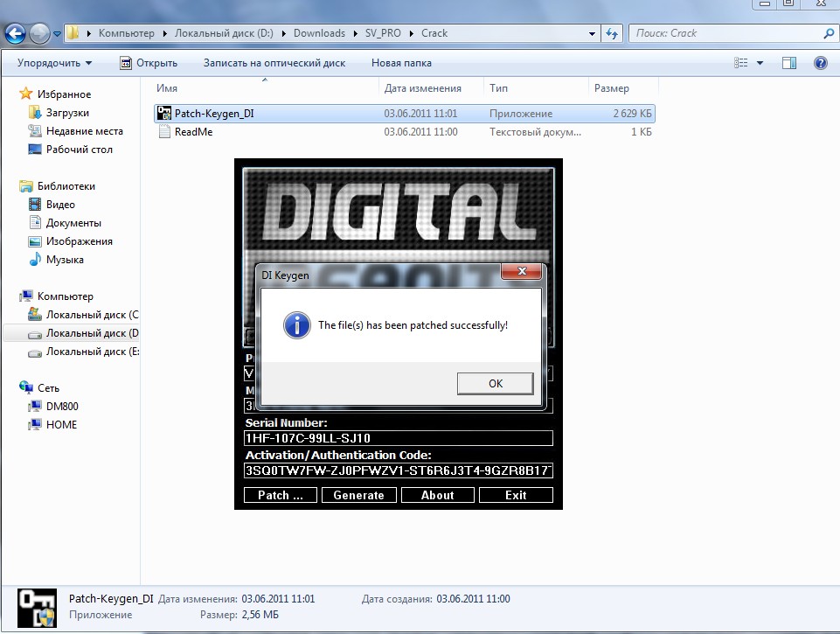Click the About button in keygen
This screenshot has height=634, width=840.
(438, 495)
